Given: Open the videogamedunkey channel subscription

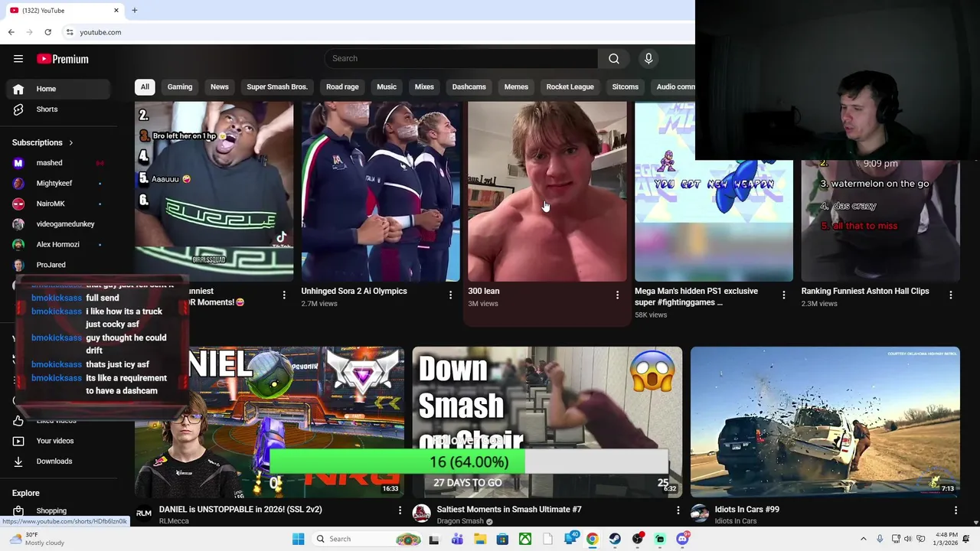Looking at the screenshot, I should coord(58,224).
